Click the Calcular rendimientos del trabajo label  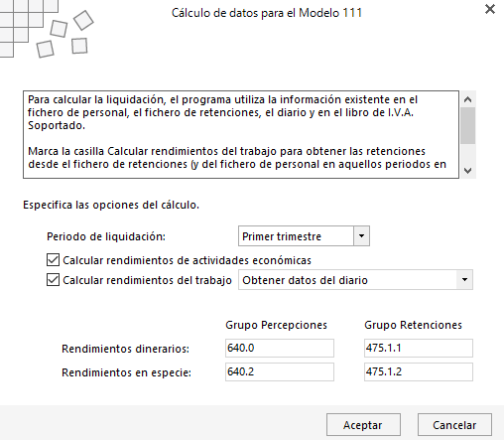click(x=147, y=280)
